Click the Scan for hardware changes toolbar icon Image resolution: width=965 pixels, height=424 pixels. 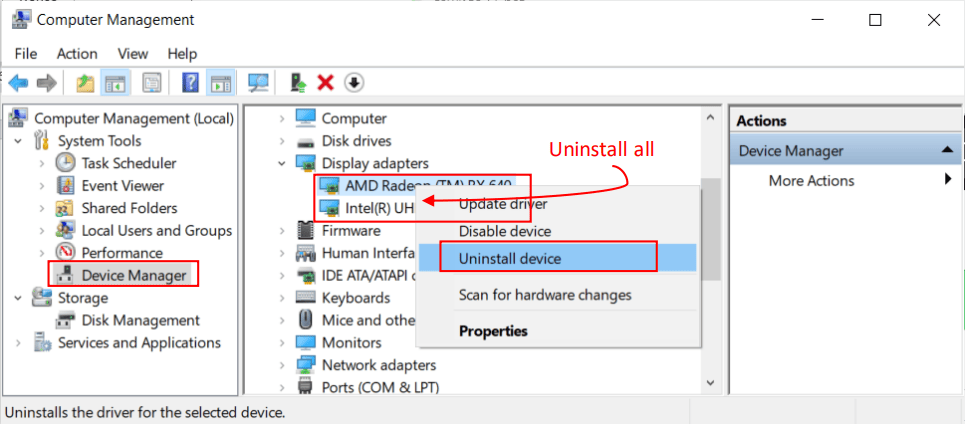(x=259, y=83)
